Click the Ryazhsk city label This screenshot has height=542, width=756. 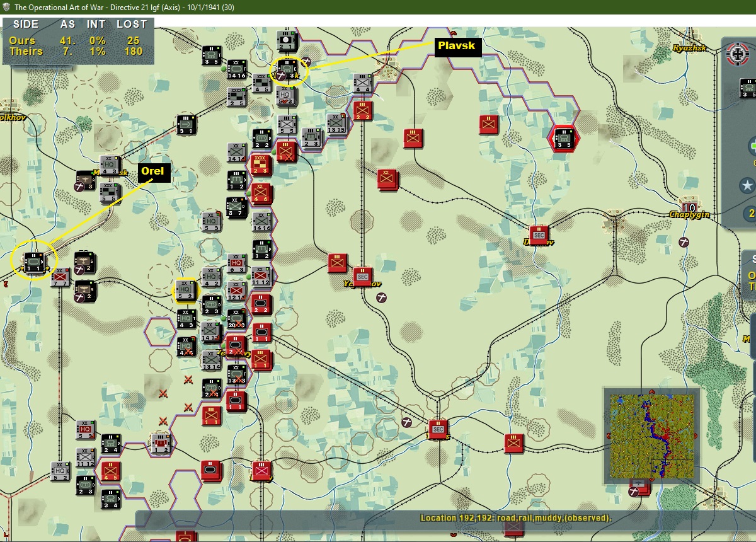point(690,48)
